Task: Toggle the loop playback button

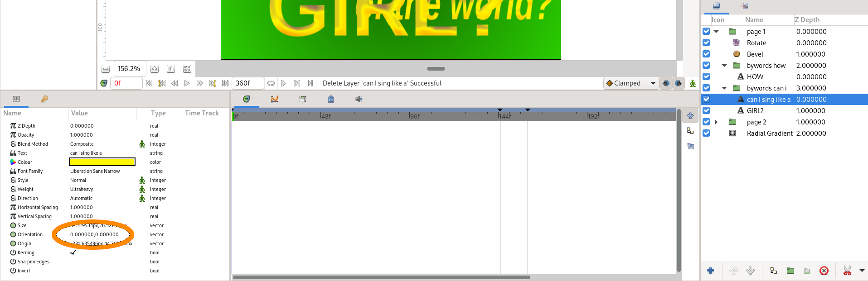Action: [x=271, y=83]
